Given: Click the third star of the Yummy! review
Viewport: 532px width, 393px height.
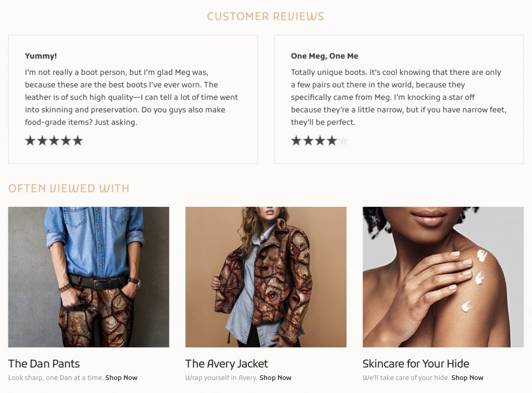Looking at the screenshot, I should (54, 140).
